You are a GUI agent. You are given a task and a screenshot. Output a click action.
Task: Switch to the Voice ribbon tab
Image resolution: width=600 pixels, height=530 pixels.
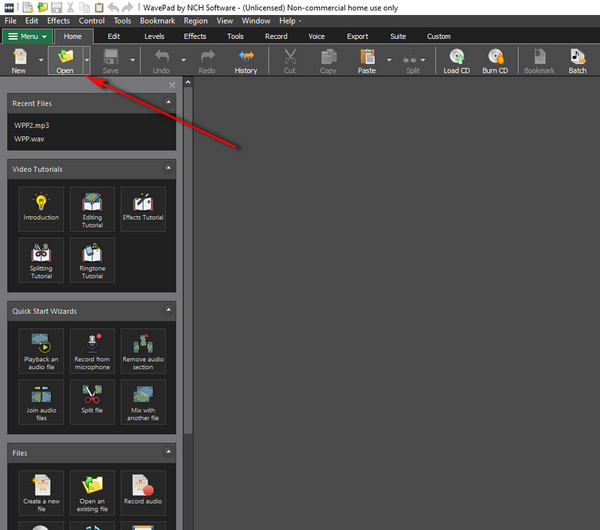click(316, 36)
